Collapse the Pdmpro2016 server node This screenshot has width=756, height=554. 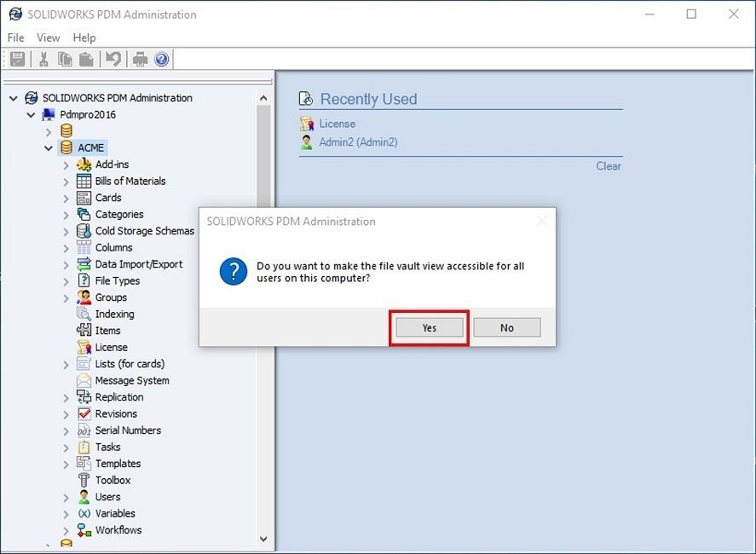click(x=32, y=114)
